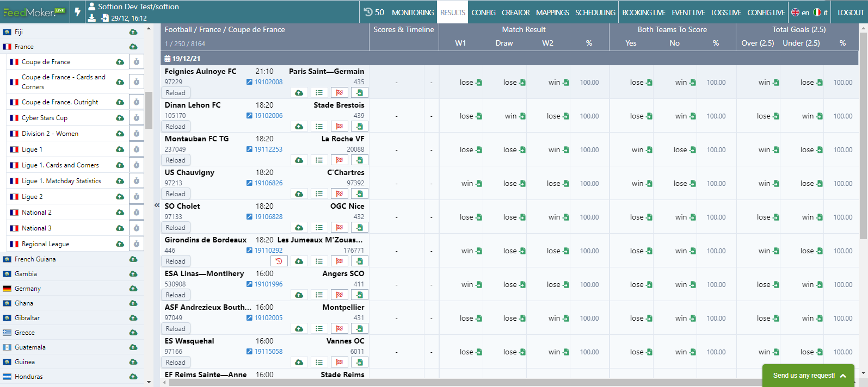Expand Honduras in the country list
The height and width of the screenshot is (387, 868).
pyautogui.click(x=28, y=377)
